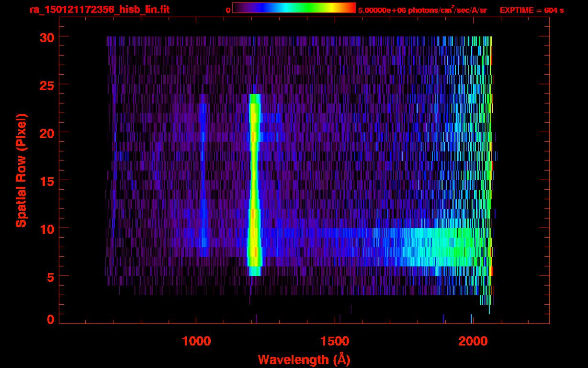Click the EXPTIME = 604 s text

531,10
